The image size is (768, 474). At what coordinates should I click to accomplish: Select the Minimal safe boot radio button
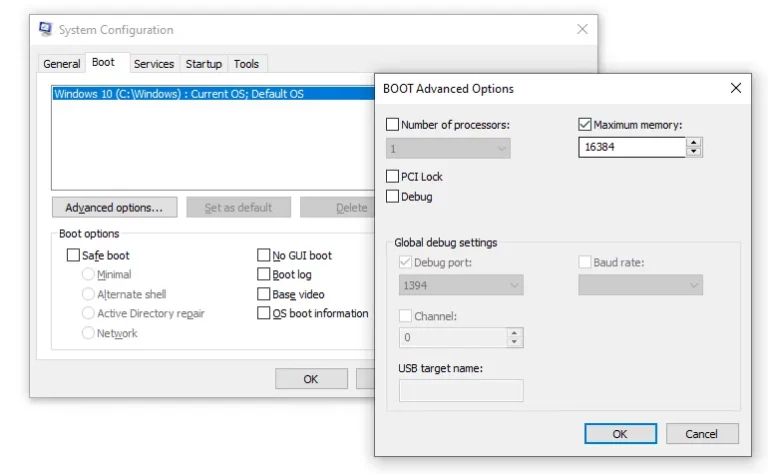pyautogui.click(x=88, y=274)
